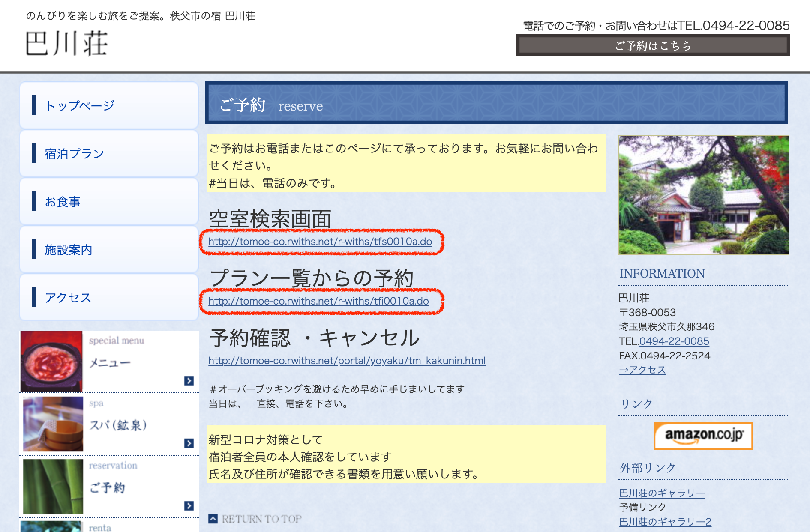This screenshot has height=532, width=810.
Task: Click the wooden bath spa thumbnail
Action: [x=53, y=424]
